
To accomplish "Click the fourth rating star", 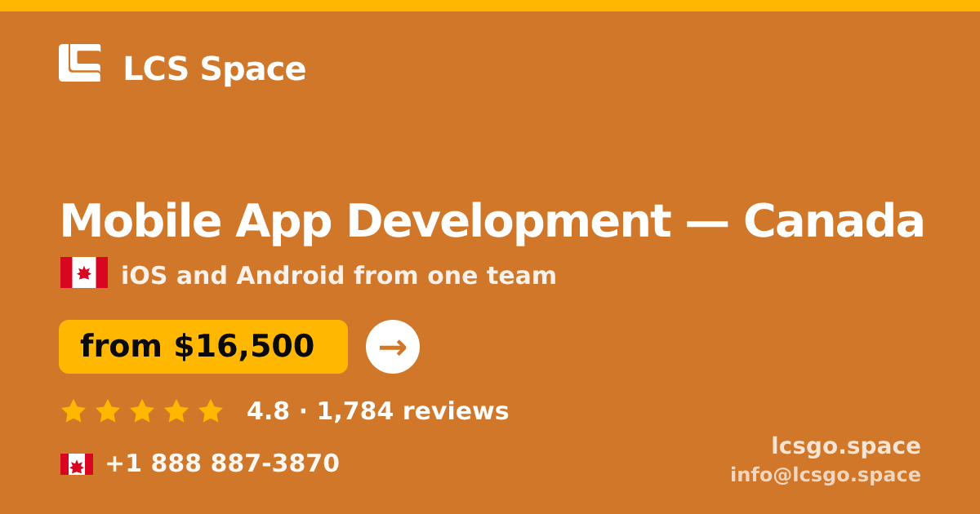I will coord(176,411).
